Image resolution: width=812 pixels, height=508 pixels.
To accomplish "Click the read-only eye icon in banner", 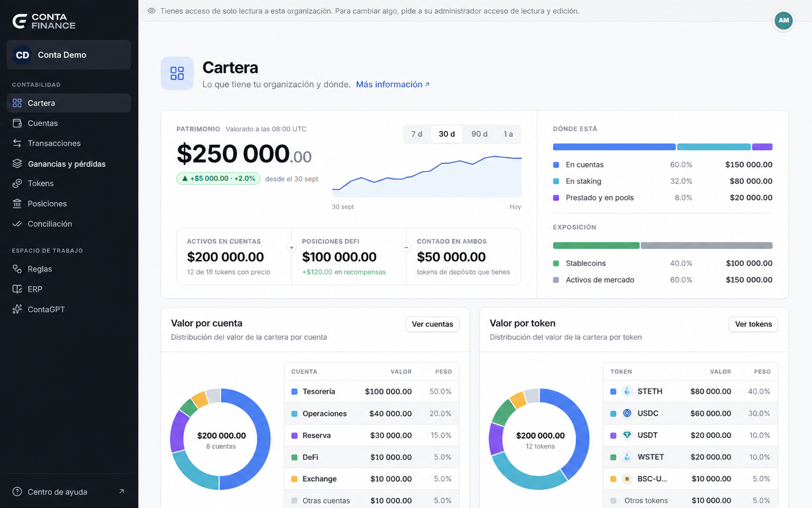I will click(x=152, y=11).
